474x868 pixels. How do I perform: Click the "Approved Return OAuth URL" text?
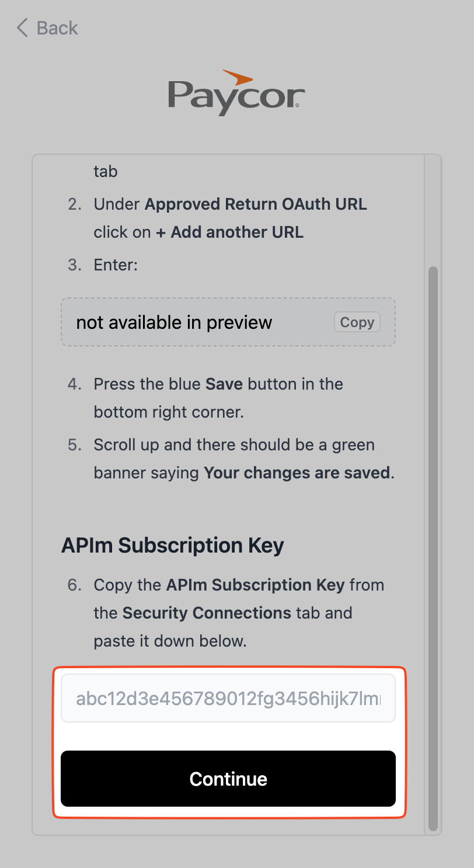[x=256, y=204]
